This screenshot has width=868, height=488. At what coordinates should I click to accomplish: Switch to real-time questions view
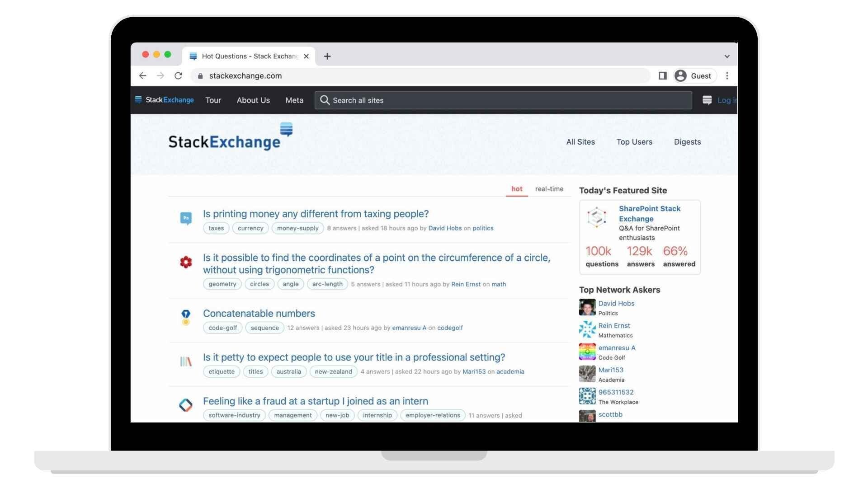click(x=548, y=189)
